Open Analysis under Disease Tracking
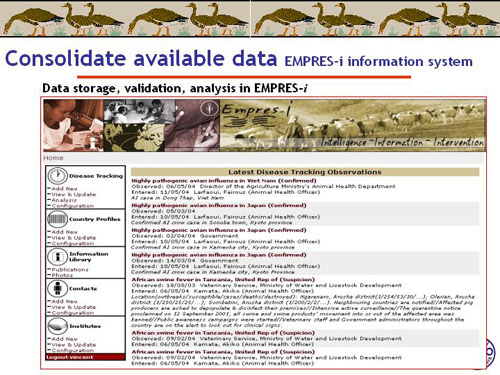 point(64,200)
